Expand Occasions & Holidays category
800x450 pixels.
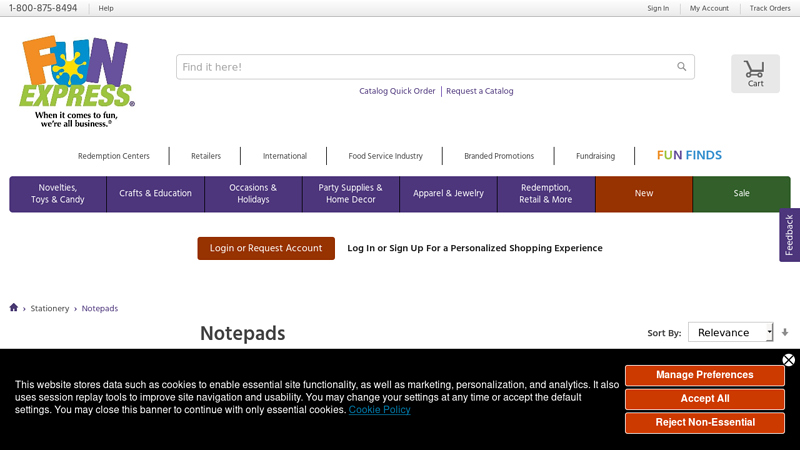click(253, 194)
